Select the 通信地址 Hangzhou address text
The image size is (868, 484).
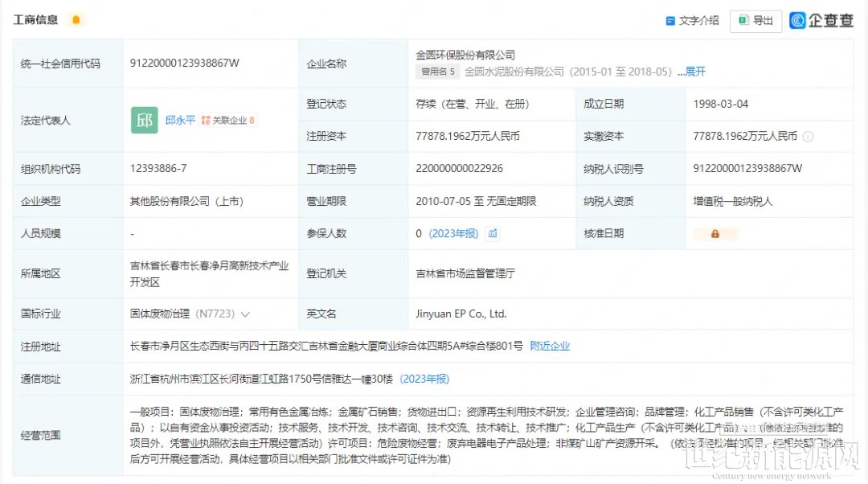pyautogui.click(x=261, y=379)
